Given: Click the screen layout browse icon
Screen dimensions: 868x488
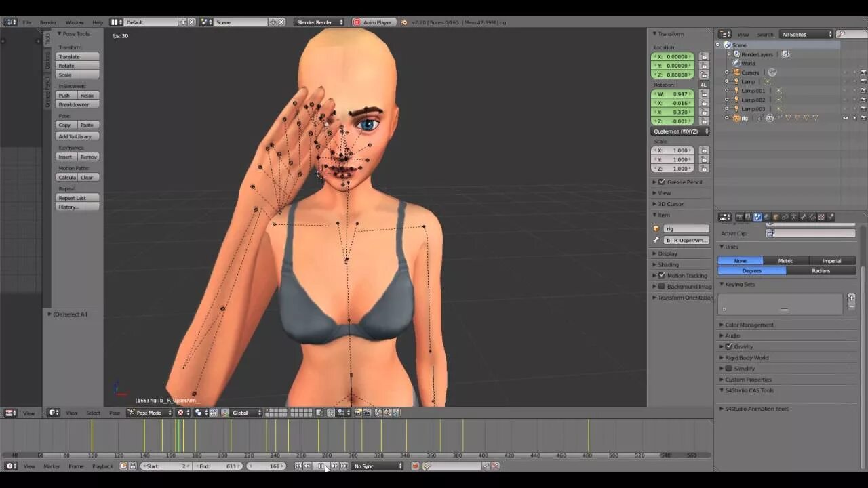Looking at the screenshot, I should 116,22.
